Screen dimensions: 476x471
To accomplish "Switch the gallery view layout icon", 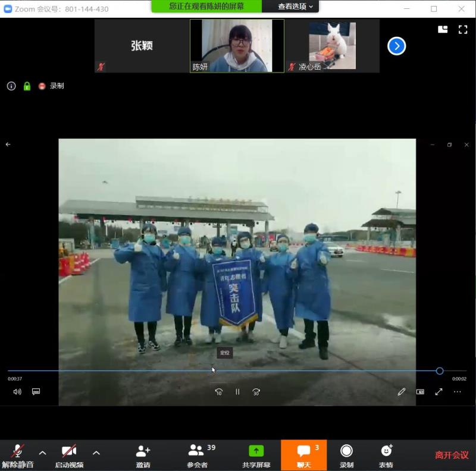I will pyautogui.click(x=443, y=29).
